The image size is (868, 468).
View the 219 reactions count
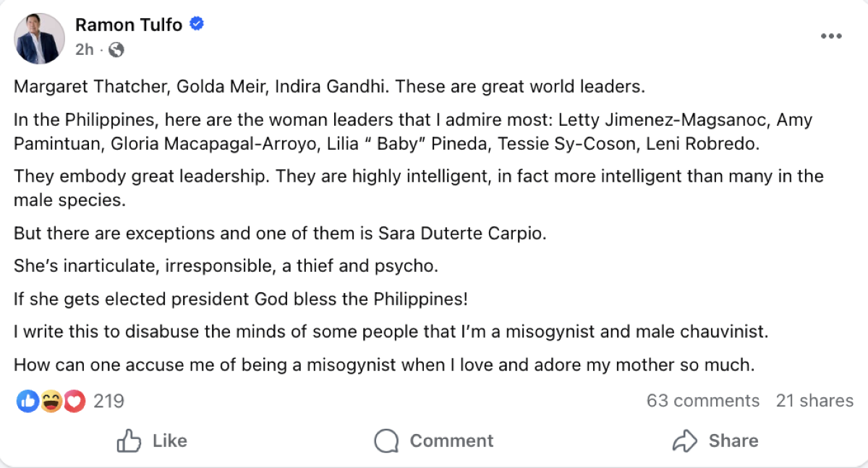(109, 401)
